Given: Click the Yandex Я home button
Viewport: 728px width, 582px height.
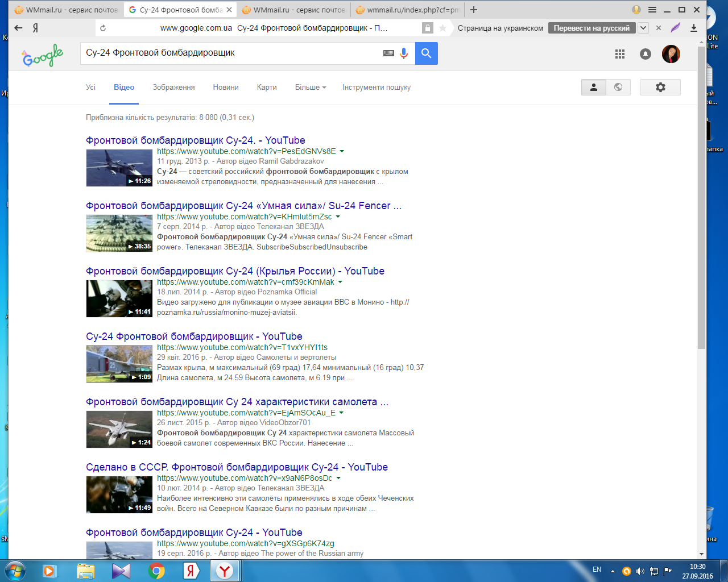Looking at the screenshot, I should pos(35,28).
